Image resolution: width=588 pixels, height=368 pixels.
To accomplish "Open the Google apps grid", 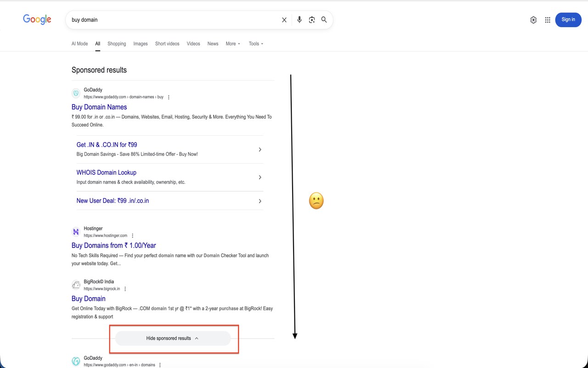I will [548, 20].
